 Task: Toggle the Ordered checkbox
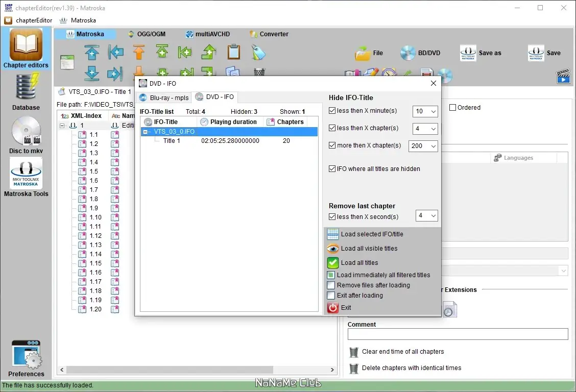coord(452,107)
